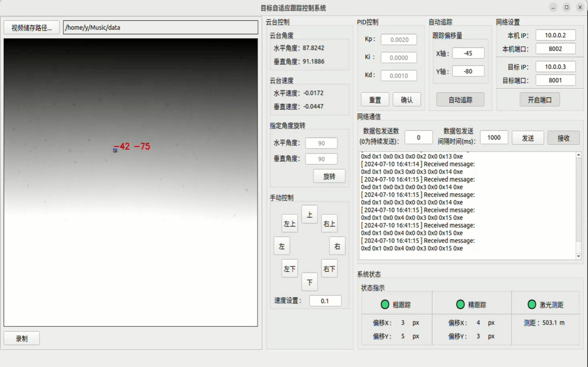This screenshot has height=367, width=588.
Task: Click the 右上 direction button
Action: [330, 224]
